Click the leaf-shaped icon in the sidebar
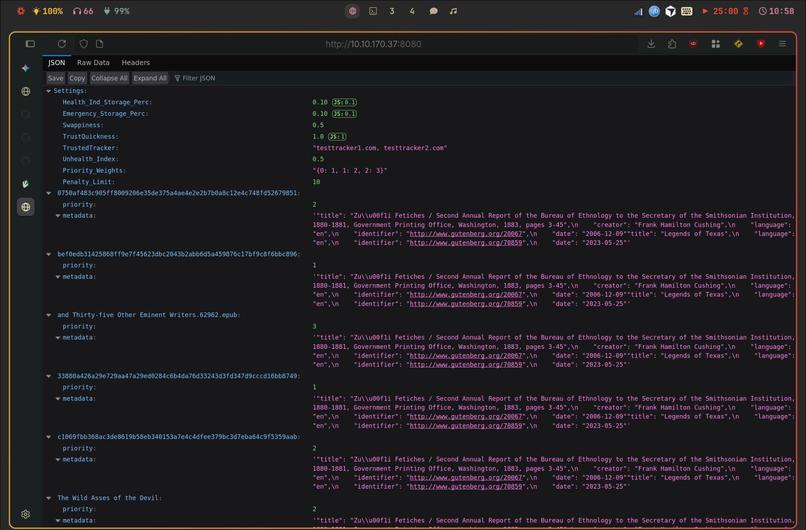 [26, 184]
